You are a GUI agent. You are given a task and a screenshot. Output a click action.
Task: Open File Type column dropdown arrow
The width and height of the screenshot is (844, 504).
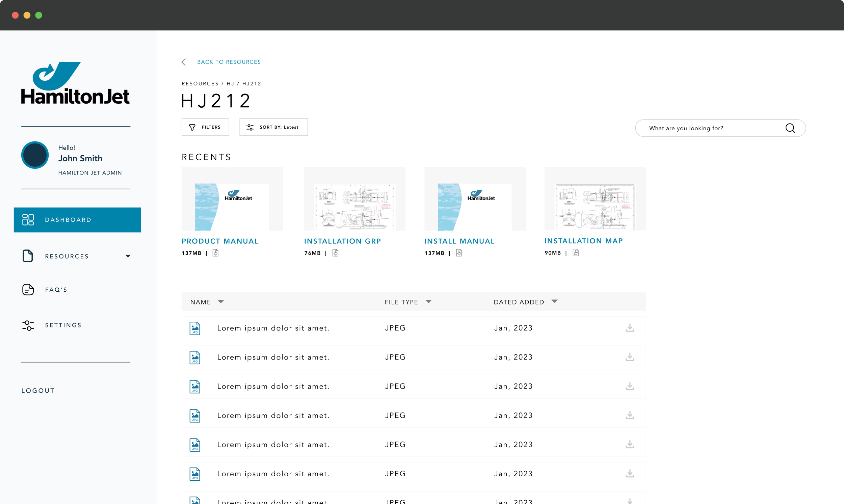pos(428,301)
